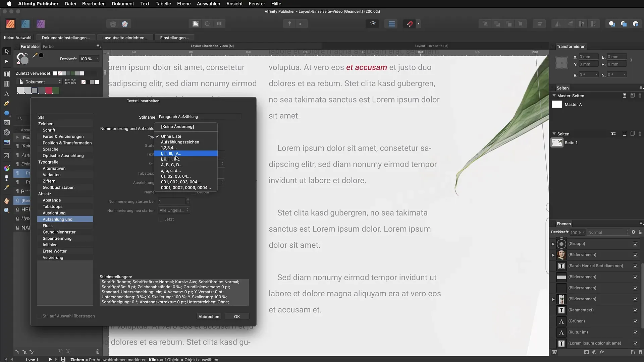Select the Crop tool
The width and height of the screenshot is (644, 362).
[x=6, y=155]
